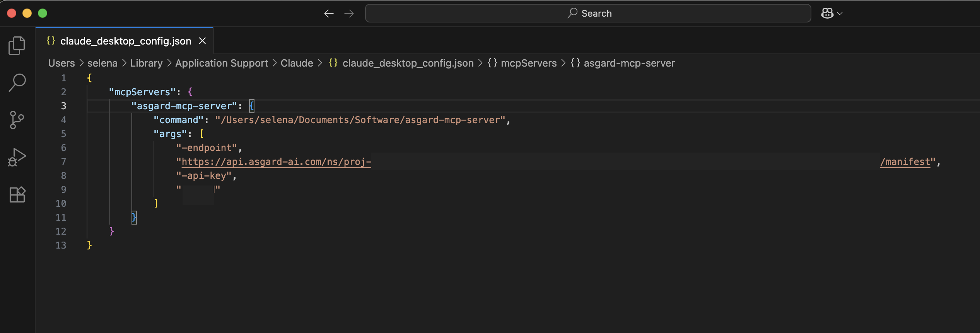Select the Application Support breadcrumb folder
980x333 pixels.
coord(221,63)
